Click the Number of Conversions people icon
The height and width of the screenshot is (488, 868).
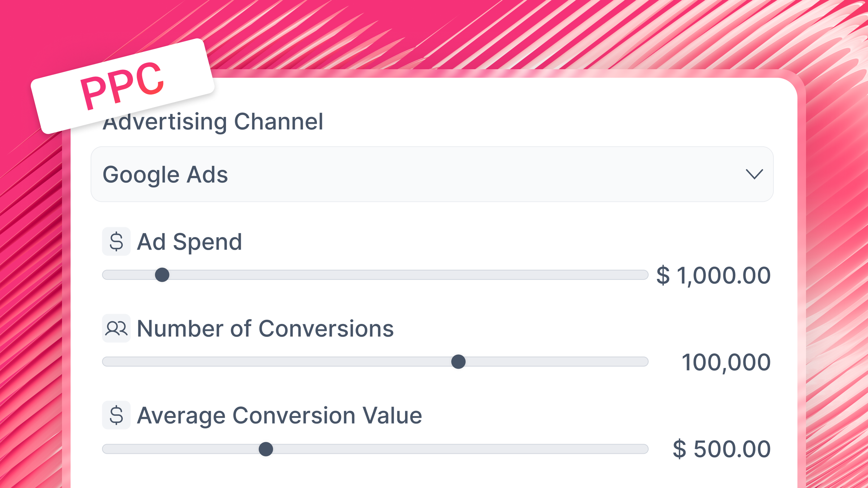(116, 328)
